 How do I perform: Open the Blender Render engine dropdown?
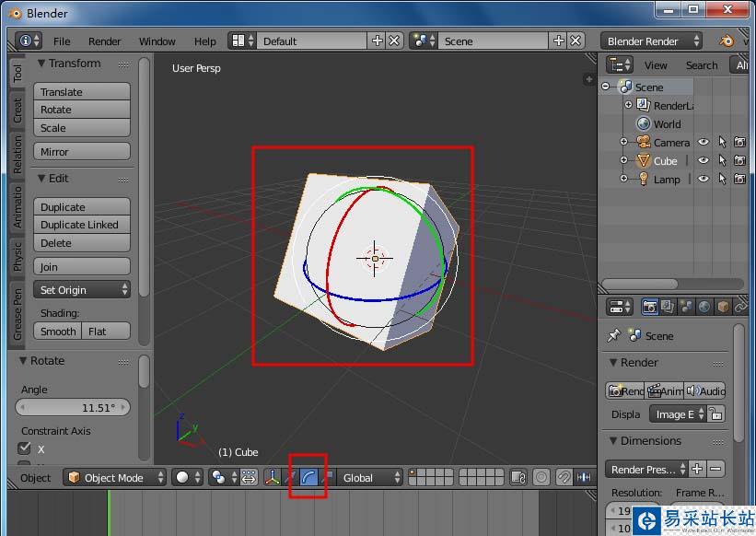coord(651,41)
